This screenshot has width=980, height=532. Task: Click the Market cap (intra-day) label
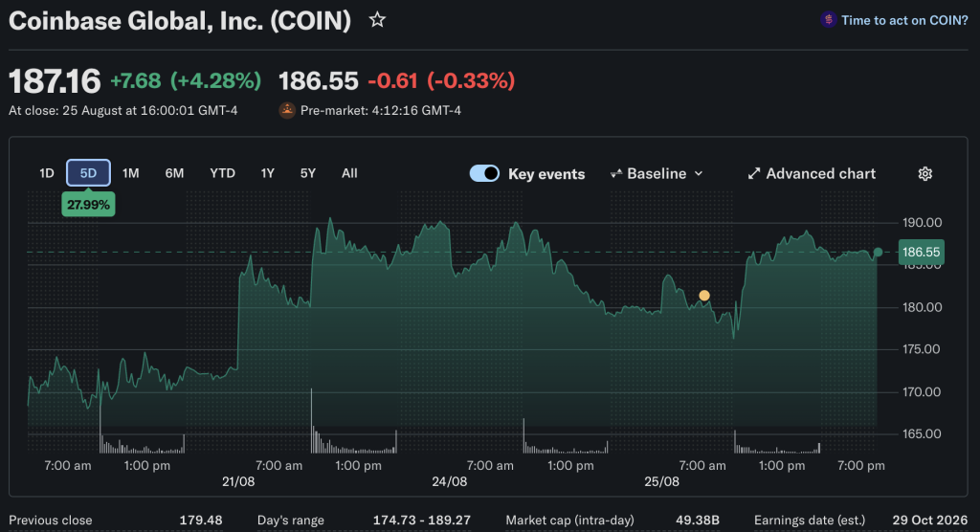tap(570, 521)
